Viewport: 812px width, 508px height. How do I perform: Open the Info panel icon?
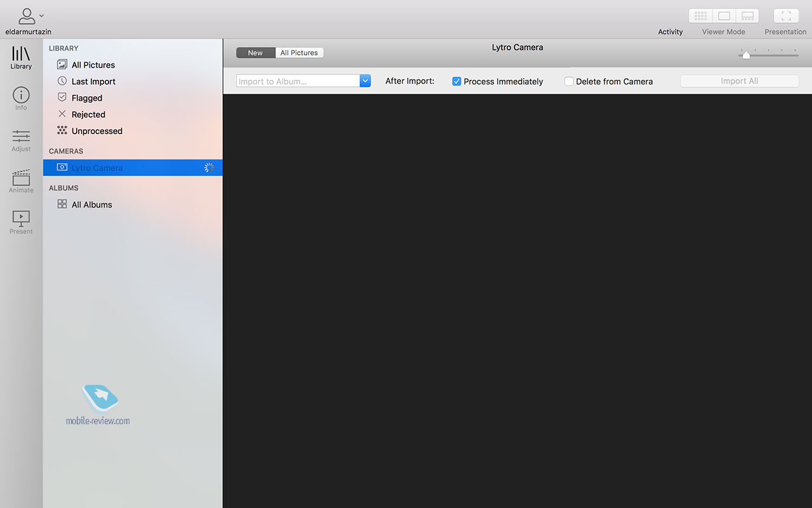click(21, 99)
